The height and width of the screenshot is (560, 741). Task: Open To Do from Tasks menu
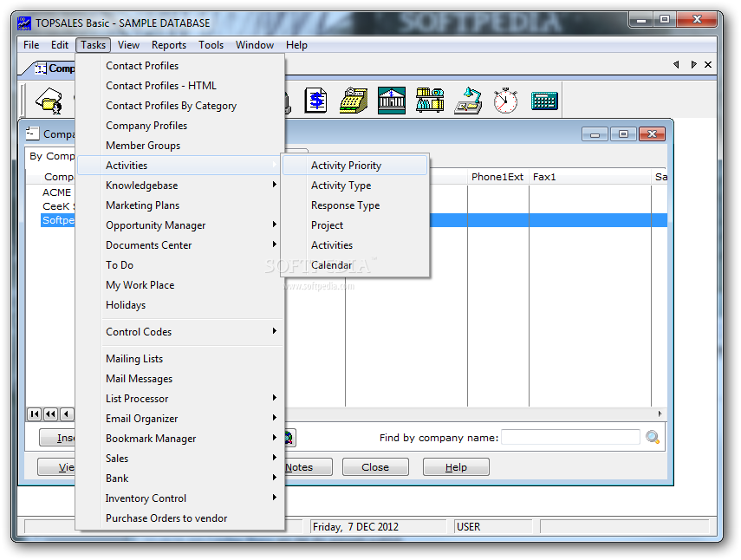point(180,265)
